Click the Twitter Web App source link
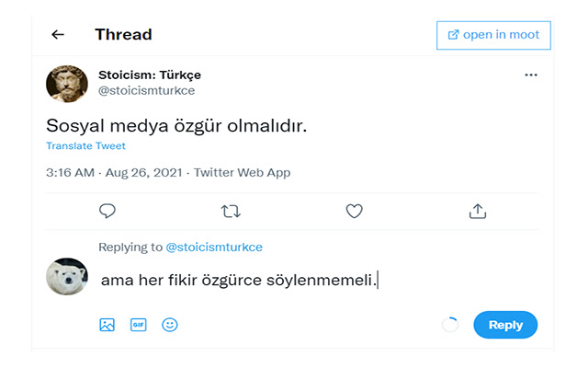The width and height of the screenshot is (588, 368). coord(242,172)
